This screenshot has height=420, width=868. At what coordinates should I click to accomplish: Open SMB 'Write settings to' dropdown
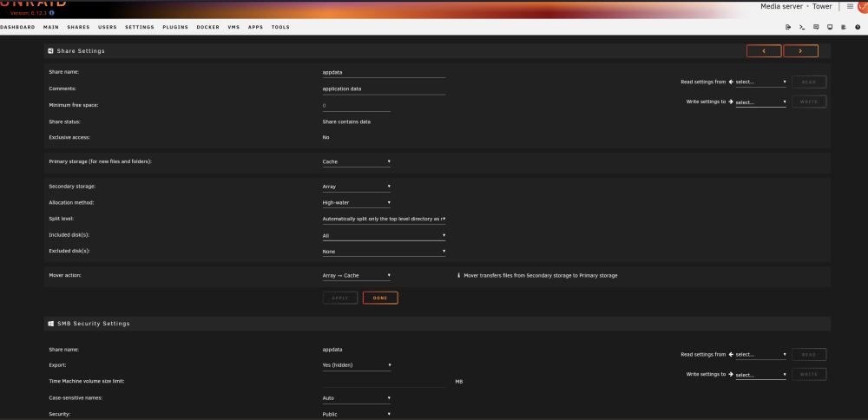click(760, 375)
